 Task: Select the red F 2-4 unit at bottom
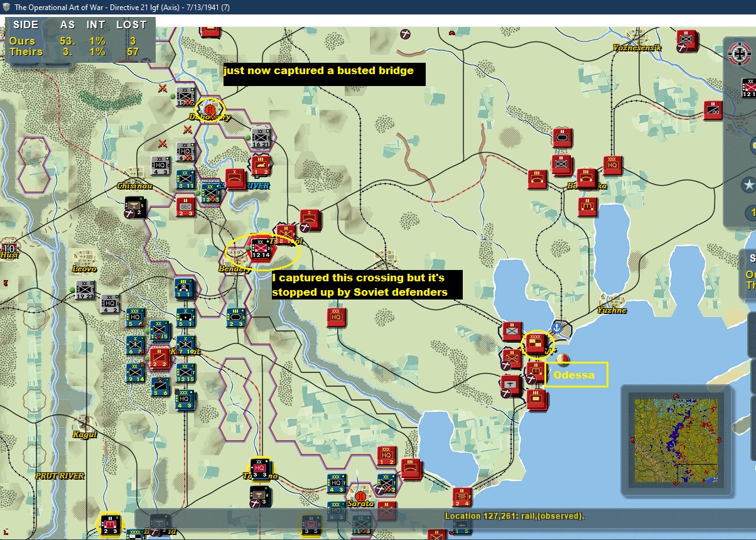[x=462, y=497]
